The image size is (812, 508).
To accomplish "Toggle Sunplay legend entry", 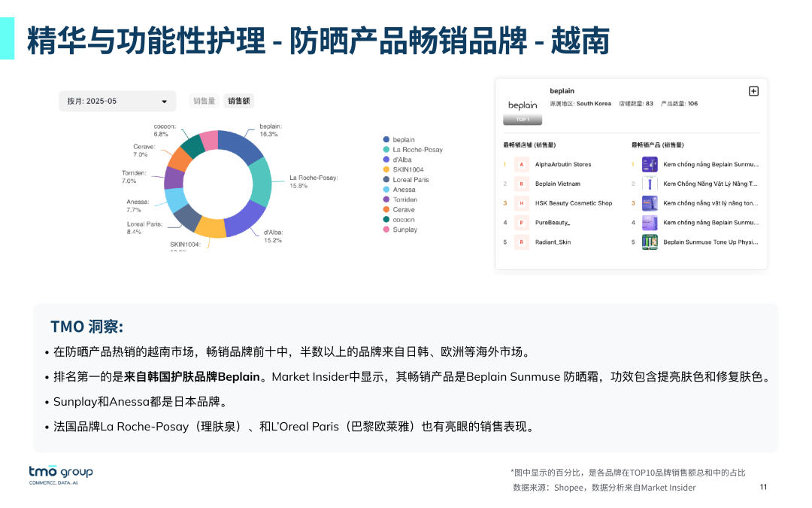I will coord(400,230).
